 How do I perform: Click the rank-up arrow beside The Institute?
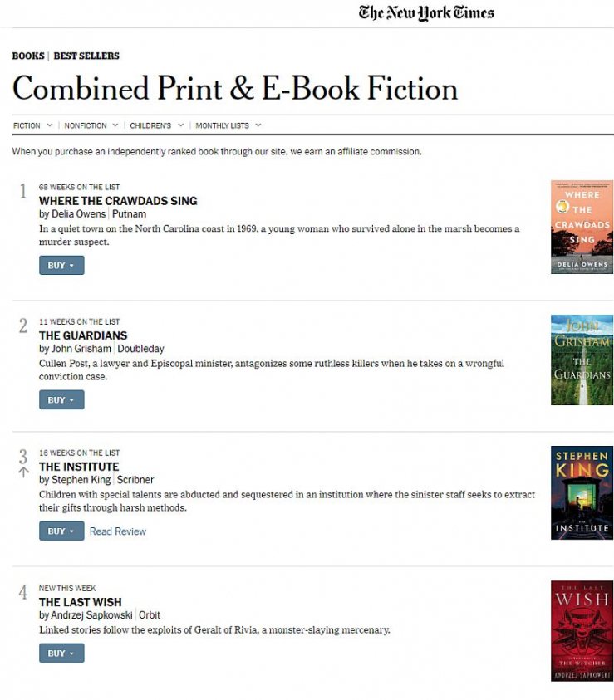click(23, 474)
